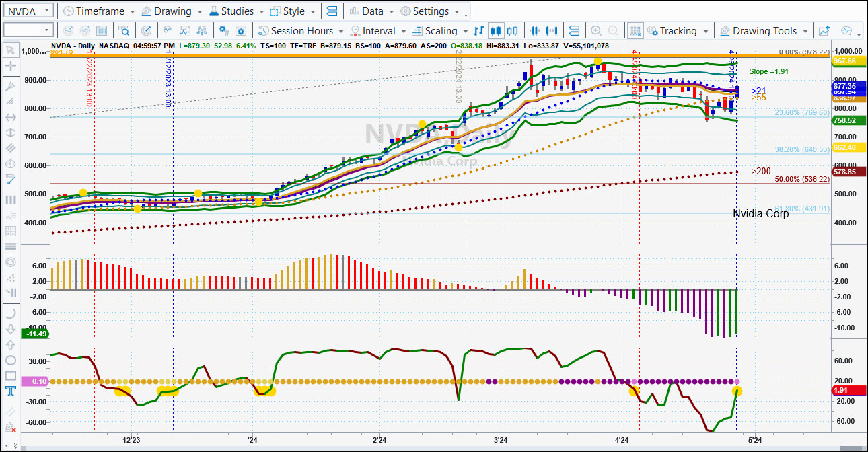Click the delete drawings pencil with red X
This screenshot has height=452, width=868.
point(10,428)
